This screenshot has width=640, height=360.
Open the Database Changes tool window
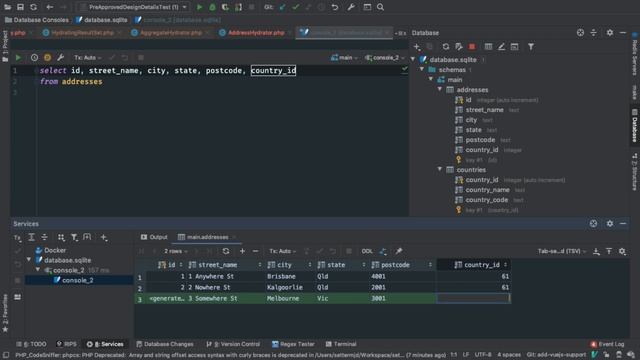pos(165,344)
